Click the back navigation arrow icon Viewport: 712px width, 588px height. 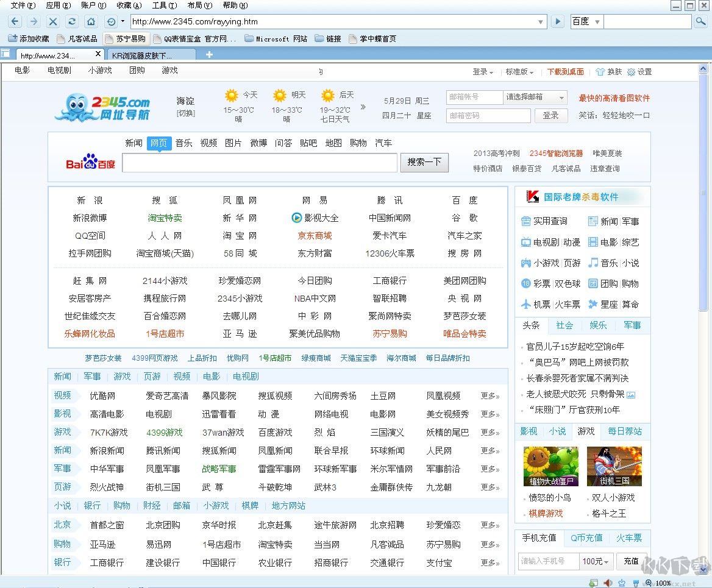14,21
